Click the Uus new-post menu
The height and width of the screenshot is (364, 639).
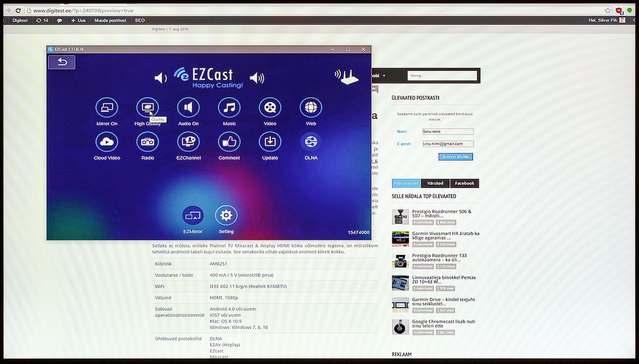pyautogui.click(x=78, y=20)
